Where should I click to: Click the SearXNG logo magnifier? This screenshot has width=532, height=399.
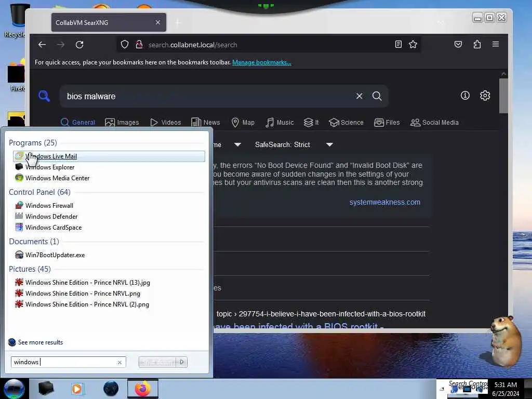pyautogui.click(x=44, y=96)
